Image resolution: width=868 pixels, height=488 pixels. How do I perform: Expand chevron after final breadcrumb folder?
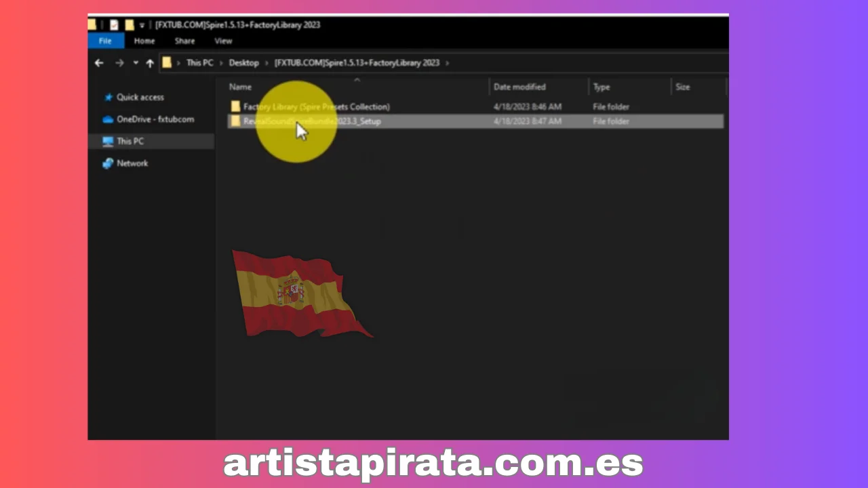tap(447, 62)
